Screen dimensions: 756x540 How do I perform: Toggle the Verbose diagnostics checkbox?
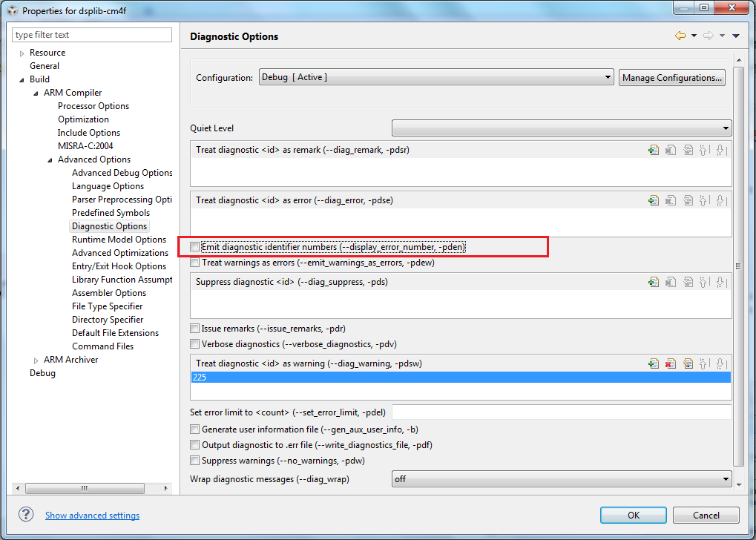[x=195, y=344]
